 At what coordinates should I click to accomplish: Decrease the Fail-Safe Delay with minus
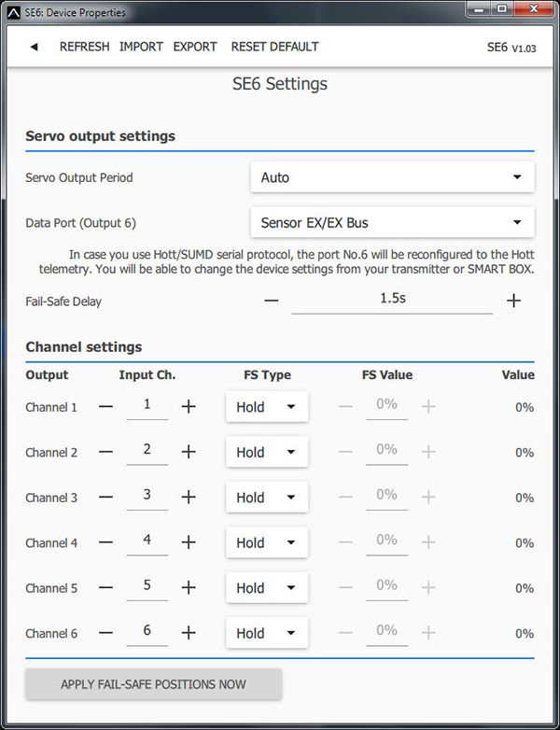pyautogui.click(x=271, y=301)
